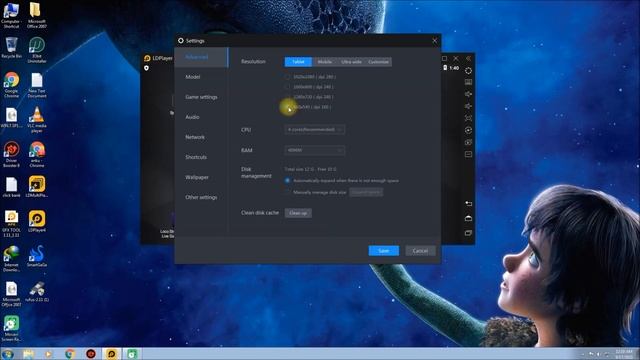Viewport: 640px width, 360px height.
Task: Open Driver Booster 8 desktop icon
Action: click(11, 154)
